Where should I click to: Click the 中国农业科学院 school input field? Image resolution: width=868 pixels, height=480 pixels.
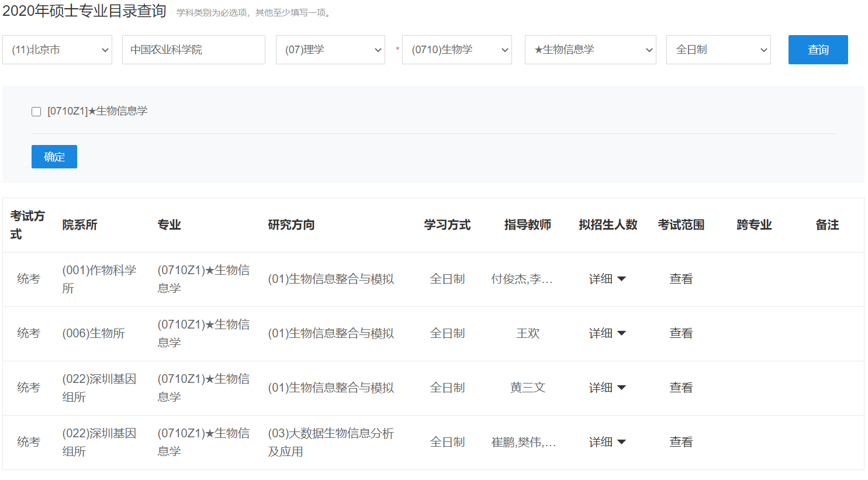(193, 50)
